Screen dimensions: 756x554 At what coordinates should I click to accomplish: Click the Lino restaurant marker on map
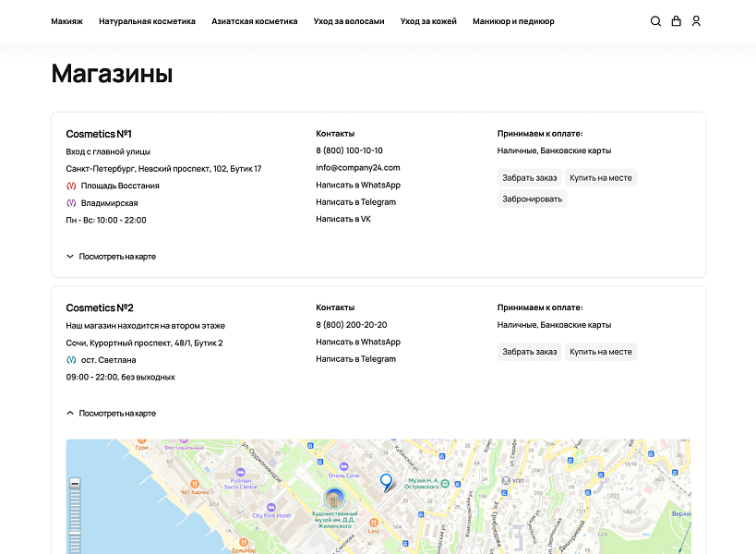pos(374,523)
